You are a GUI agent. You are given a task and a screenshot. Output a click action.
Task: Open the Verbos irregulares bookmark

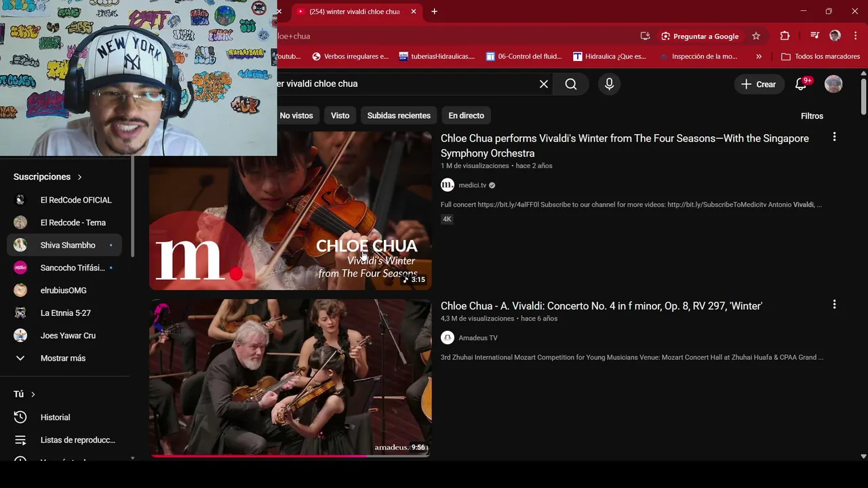(x=350, y=56)
